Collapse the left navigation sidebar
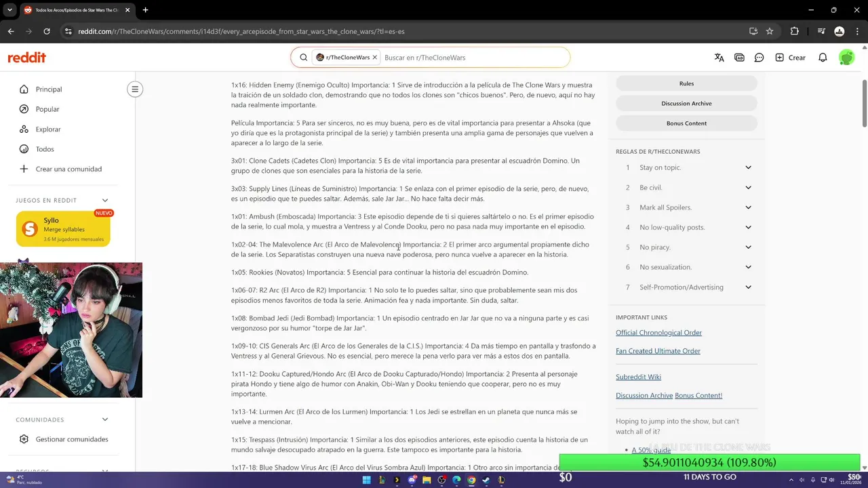 click(135, 89)
